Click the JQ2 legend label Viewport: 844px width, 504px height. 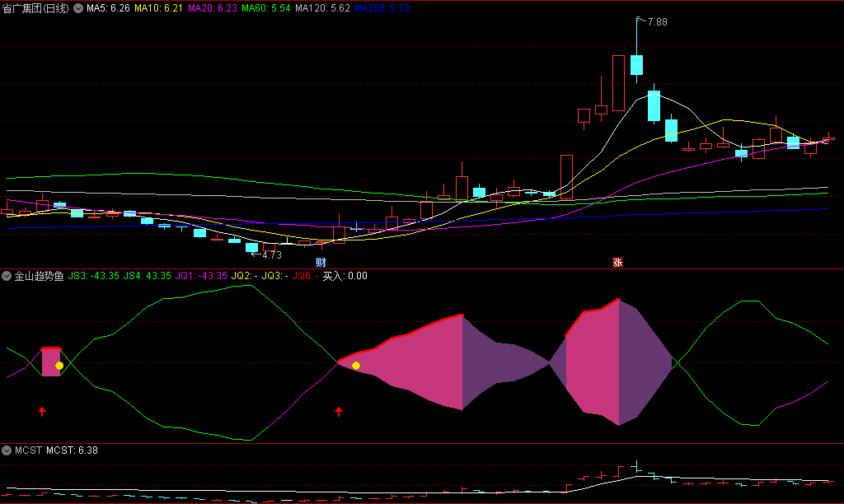point(244,276)
